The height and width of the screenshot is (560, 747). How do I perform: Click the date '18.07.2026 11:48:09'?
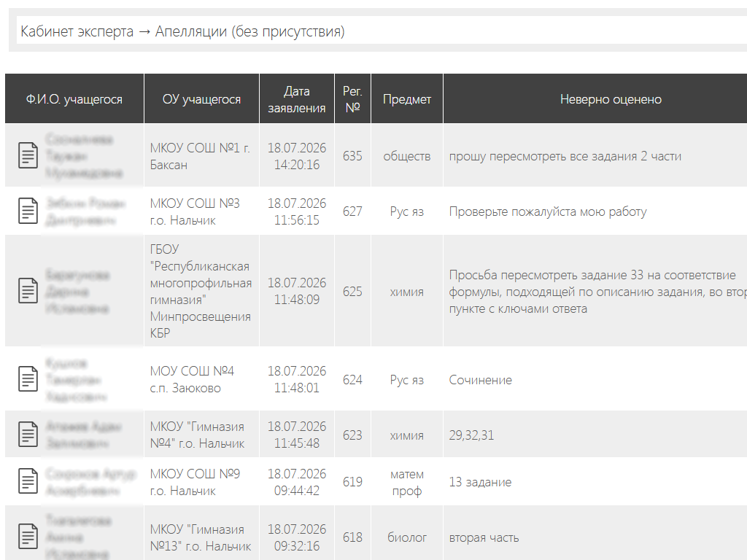[x=297, y=291]
